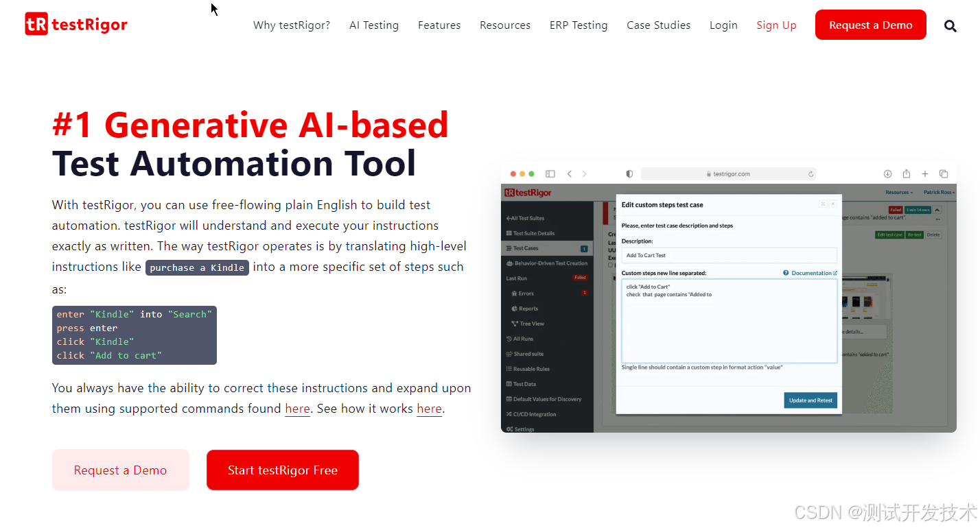The width and height of the screenshot is (980, 530).
Task: Click the privacy shield icon in demo browser
Action: click(629, 174)
